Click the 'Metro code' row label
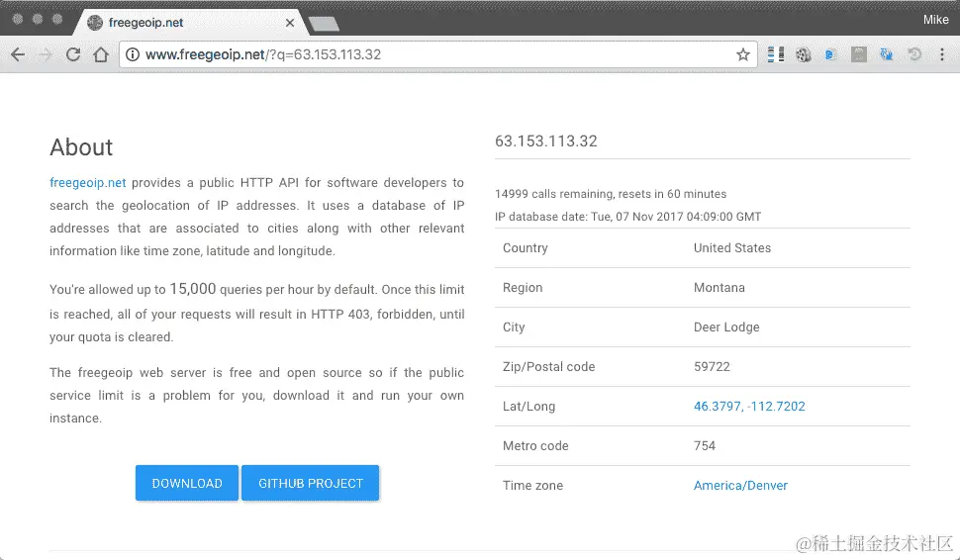The width and height of the screenshot is (960, 560). 535,445
